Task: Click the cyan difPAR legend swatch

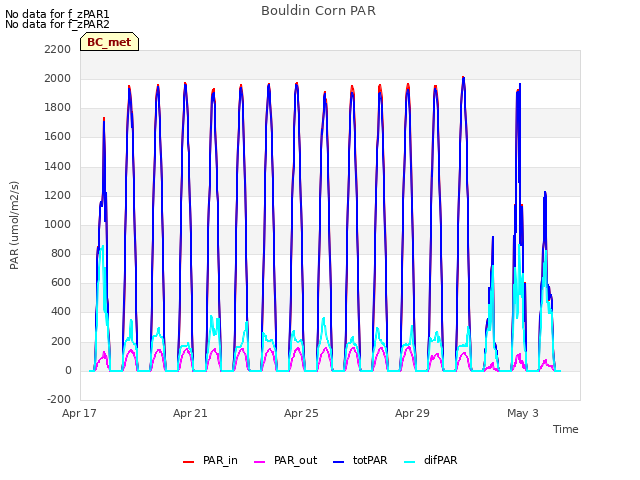Action: [410, 462]
